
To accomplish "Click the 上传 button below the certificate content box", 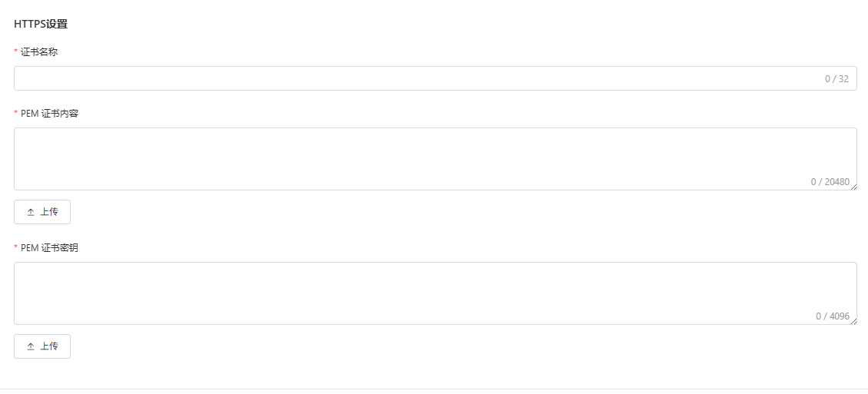I will coord(42,212).
